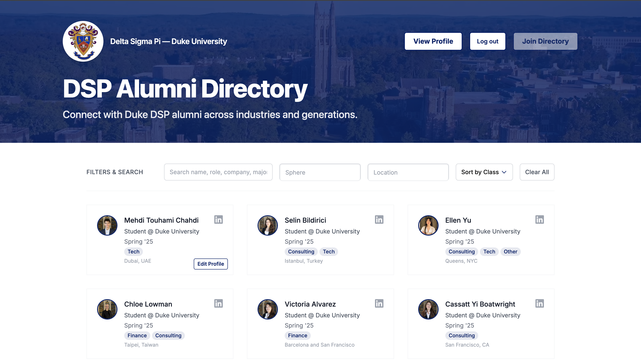Go to Join Directory
The image size is (641, 364).
(545, 41)
